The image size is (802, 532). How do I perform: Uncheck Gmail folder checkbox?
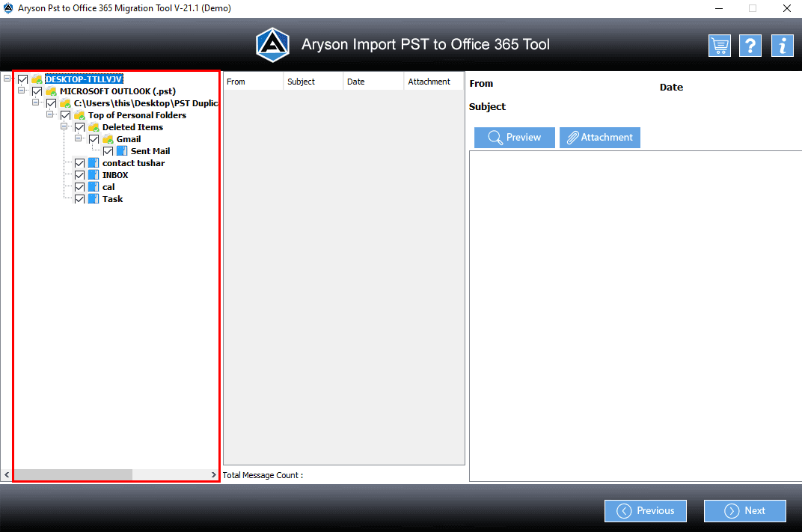point(94,139)
